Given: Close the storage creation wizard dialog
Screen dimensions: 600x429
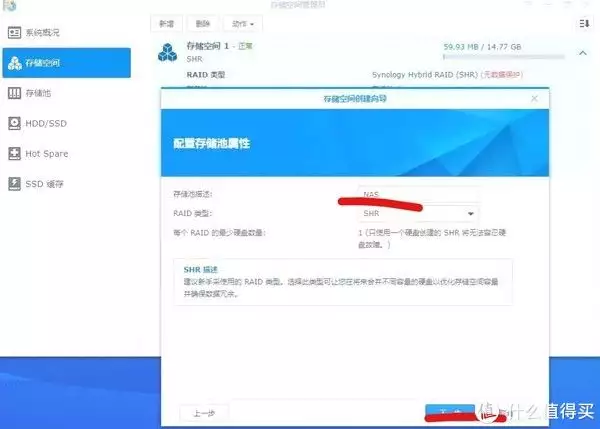Looking at the screenshot, I should click(x=535, y=99).
